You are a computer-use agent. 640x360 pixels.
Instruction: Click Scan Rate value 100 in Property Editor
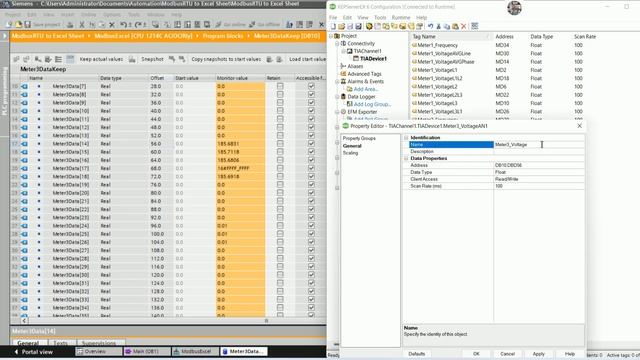click(x=539, y=186)
